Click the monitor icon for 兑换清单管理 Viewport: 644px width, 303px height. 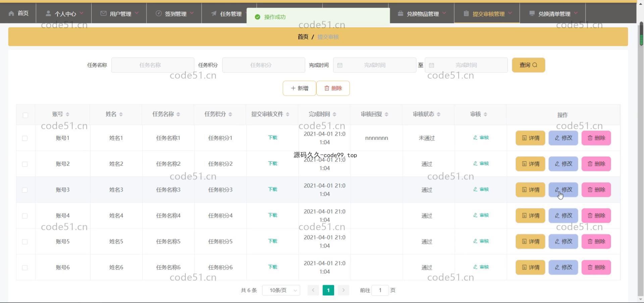pos(532,13)
